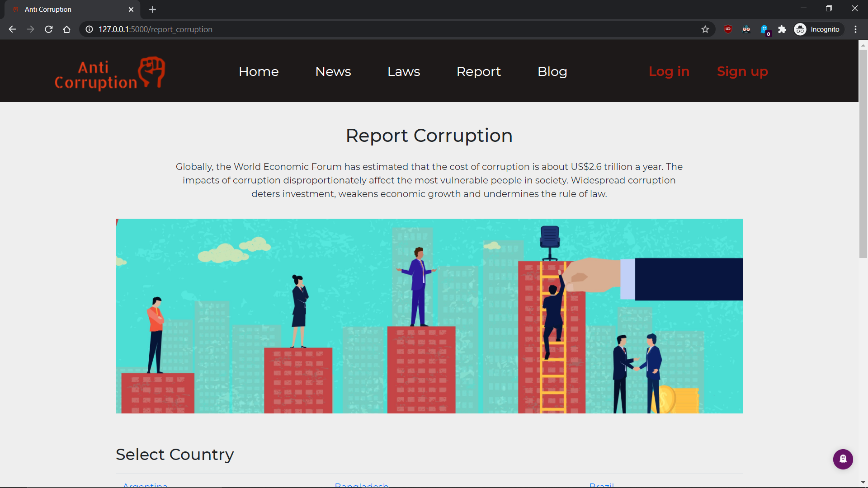
Task: Click the Log in link
Action: pyautogui.click(x=669, y=71)
